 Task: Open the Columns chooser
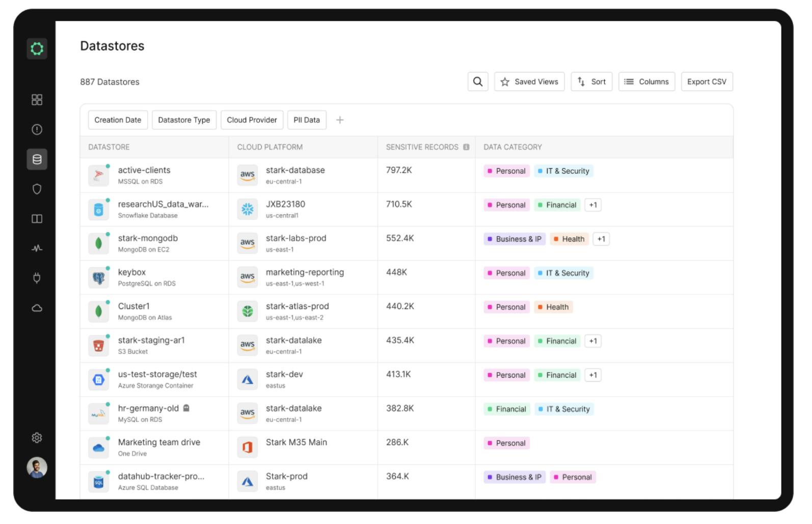point(646,82)
